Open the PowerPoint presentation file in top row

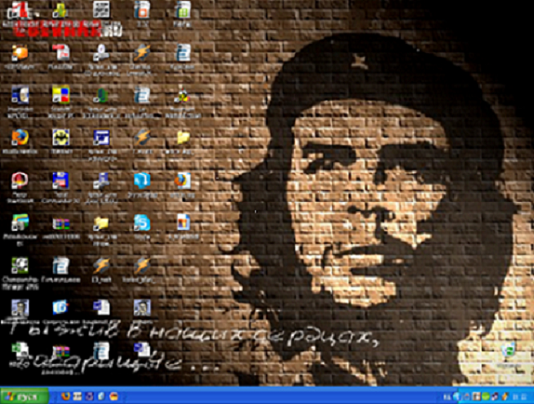click(x=142, y=10)
